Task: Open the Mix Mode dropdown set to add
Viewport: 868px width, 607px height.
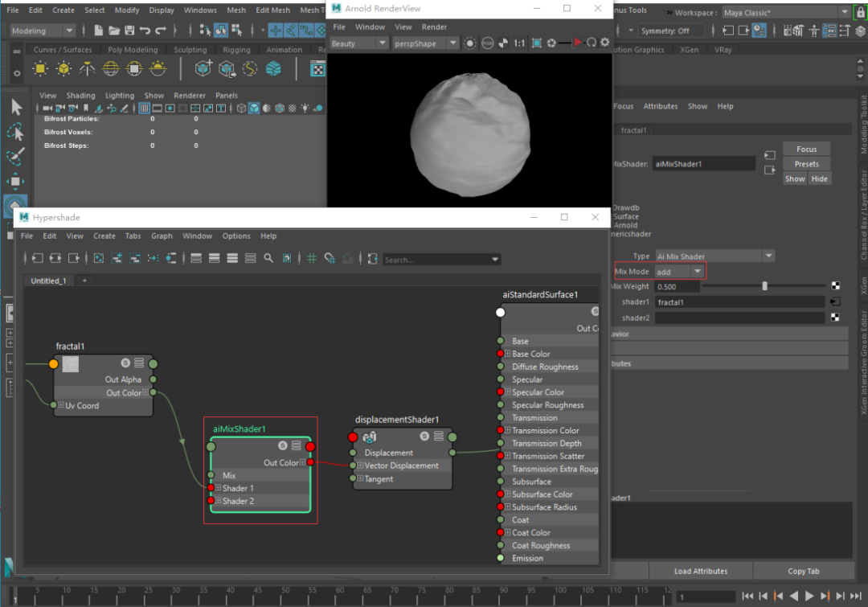Action: point(679,272)
